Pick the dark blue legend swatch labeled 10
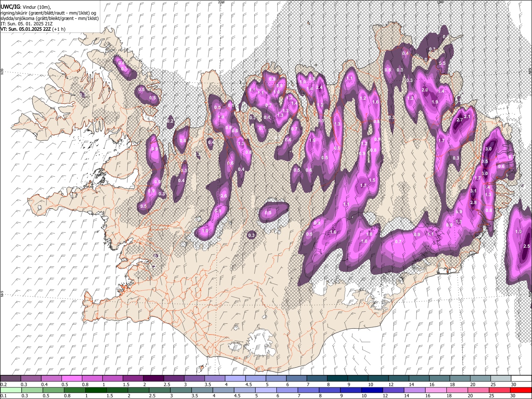This screenshot has height=399, width=532. pyautogui.click(x=372, y=390)
